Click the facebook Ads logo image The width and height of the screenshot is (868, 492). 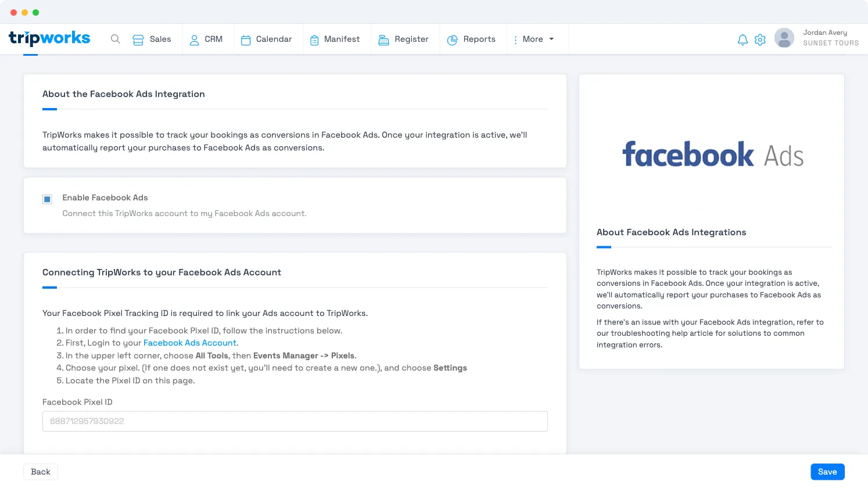click(713, 155)
